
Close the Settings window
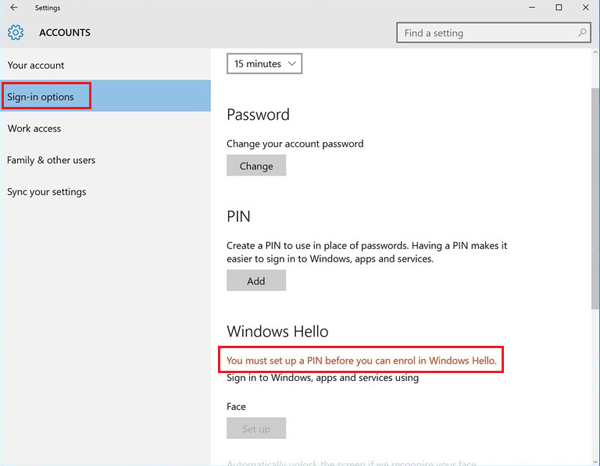point(585,7)
